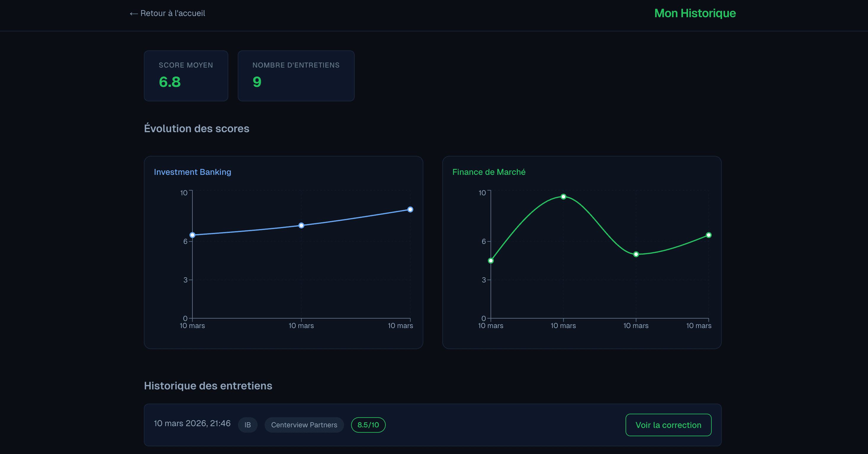Open the Score Moyen stat card
Viewport: 868px width, 454px height.
(186, 76)
